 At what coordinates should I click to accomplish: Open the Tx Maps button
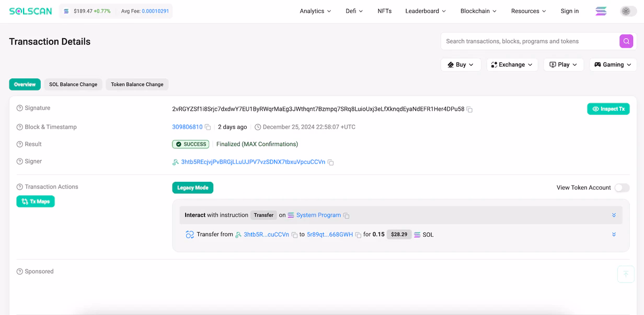(36, 202)
